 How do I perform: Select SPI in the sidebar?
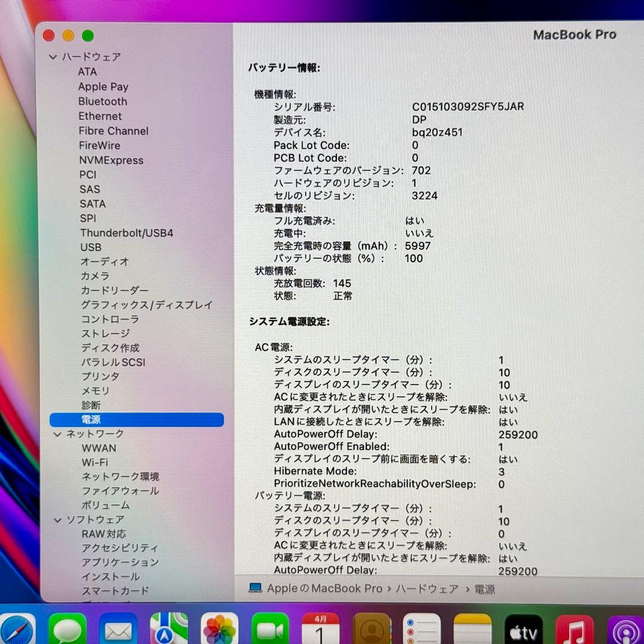[88, 218]
